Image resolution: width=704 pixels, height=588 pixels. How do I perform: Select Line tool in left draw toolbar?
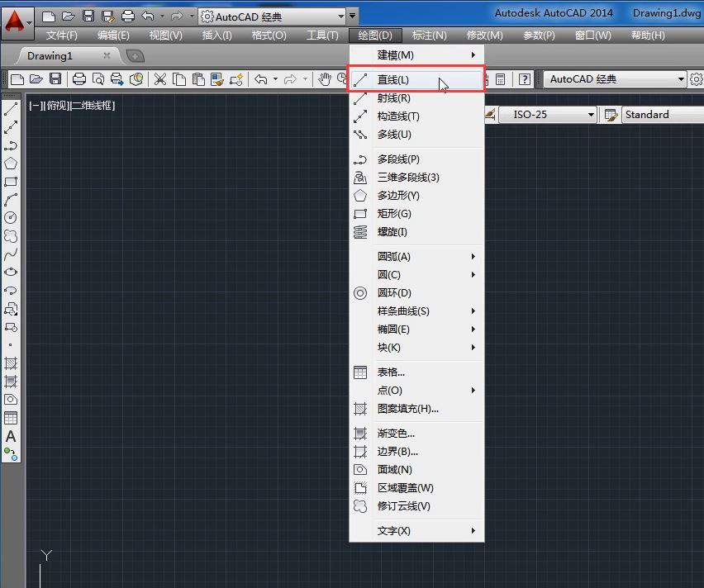[11, 109]
